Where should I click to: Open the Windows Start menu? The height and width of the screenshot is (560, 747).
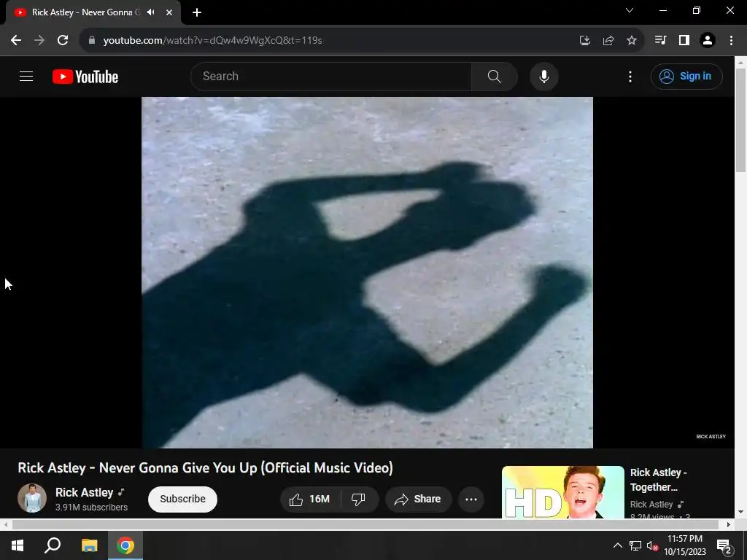[18, 545]
